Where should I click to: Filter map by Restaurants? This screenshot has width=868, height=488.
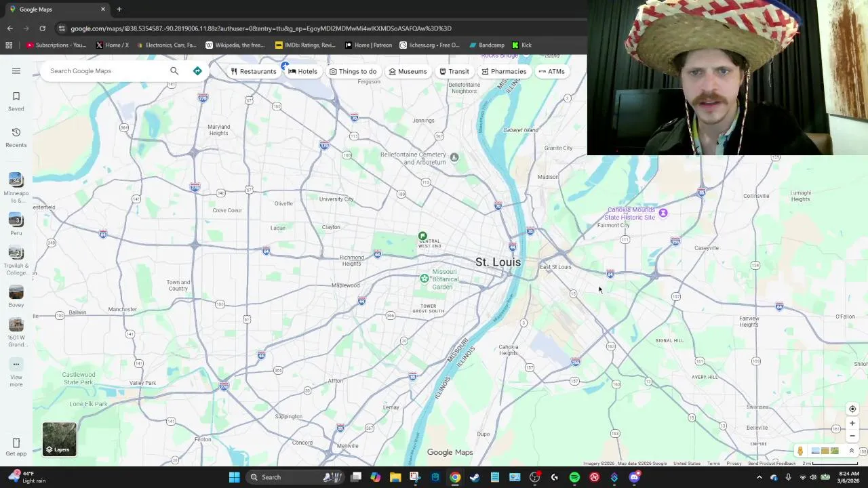tap(254, 71)
